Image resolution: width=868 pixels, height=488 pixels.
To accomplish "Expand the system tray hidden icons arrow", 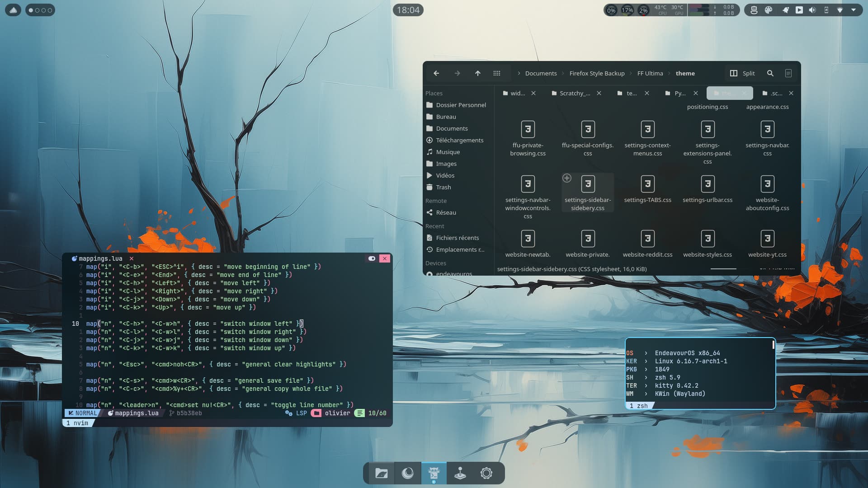I will pos(854,10).
